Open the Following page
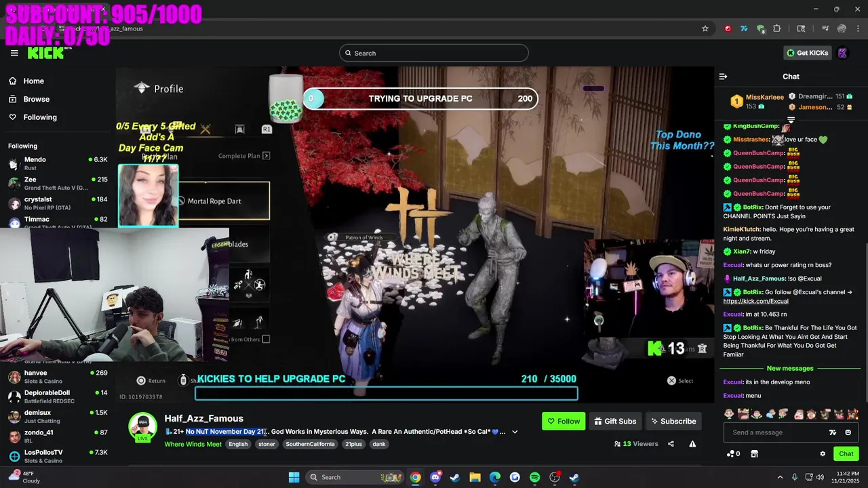This screenshot has width=868, height=488. coord(34,117)
